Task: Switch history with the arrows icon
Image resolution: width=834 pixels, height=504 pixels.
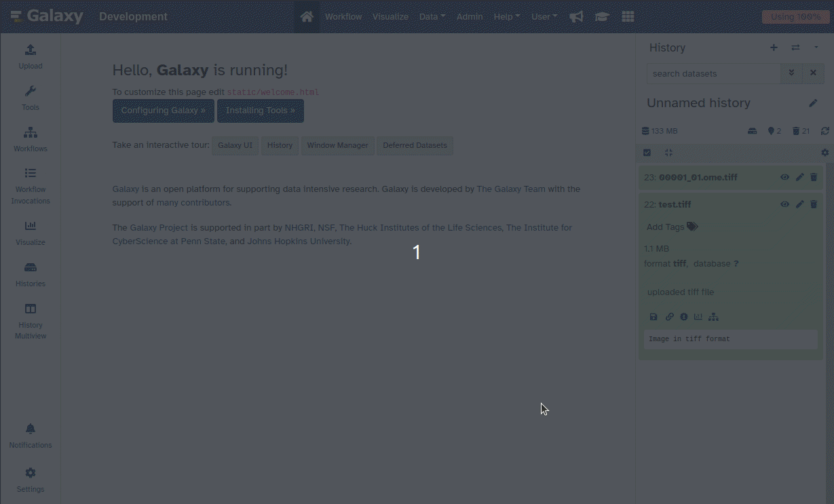Action: (795, 47)
